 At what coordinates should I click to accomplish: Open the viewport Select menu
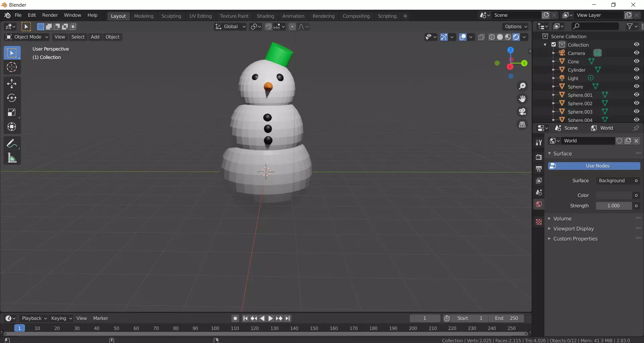pyautogui.click(x=78, y=37)
